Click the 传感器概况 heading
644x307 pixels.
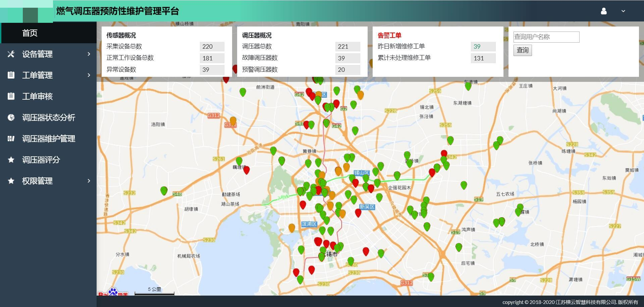click(121, 35)
